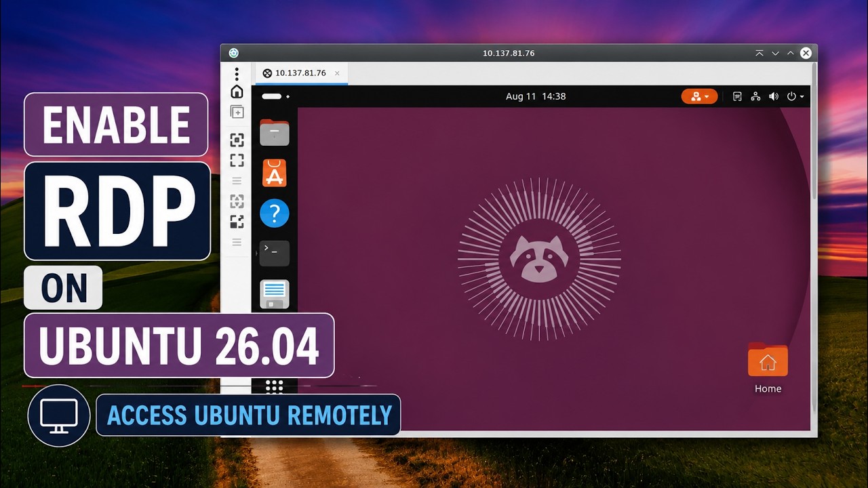The height and width of the screenshot is (488, 868).
Task: Launch Terminal from the Ubuntu dock
Action: click(274, 253)
